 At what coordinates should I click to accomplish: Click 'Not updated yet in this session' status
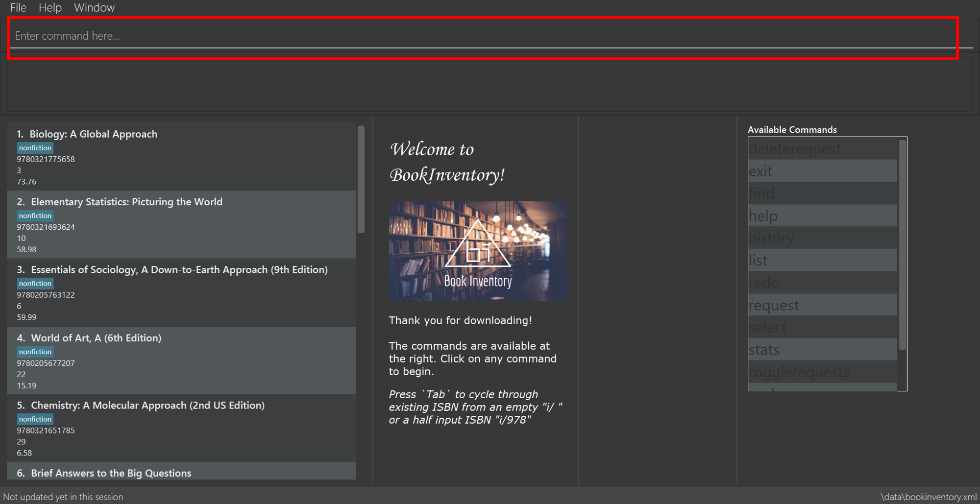click(x=63, y=497)
